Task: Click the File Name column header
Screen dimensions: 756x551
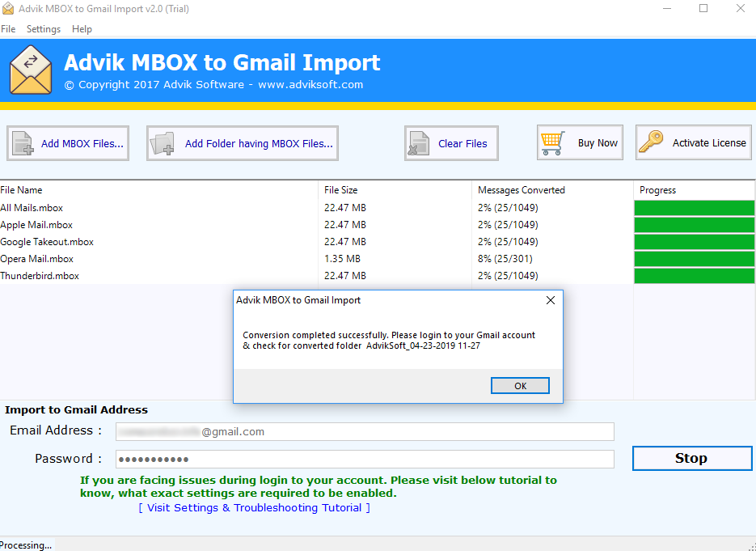Action: pos(159,190)
